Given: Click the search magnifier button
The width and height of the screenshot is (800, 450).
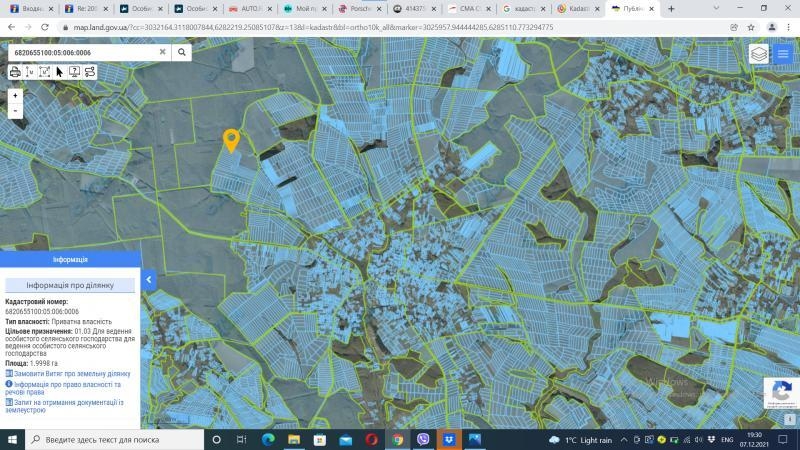Looking at the screenshot, I should (x=182, y=52).
